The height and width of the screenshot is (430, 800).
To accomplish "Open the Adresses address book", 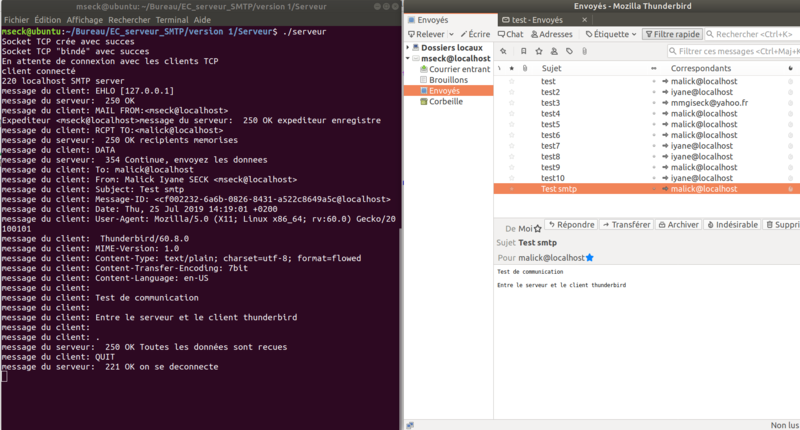I will click(551, 34).
